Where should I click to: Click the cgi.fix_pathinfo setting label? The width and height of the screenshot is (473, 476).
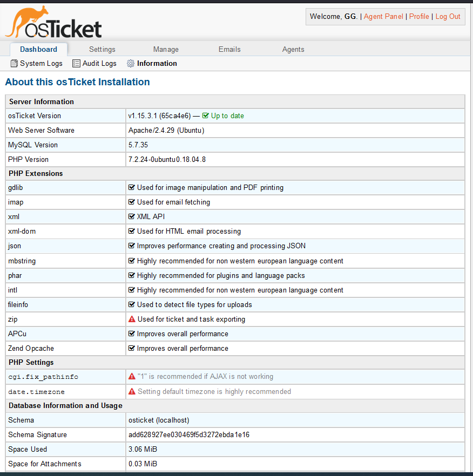point(43,377)
